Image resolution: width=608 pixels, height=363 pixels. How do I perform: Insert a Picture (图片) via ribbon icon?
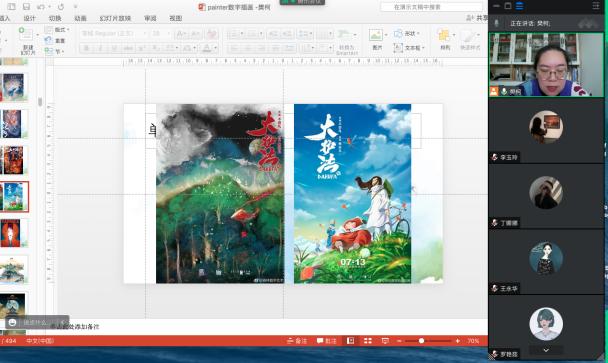375,35
